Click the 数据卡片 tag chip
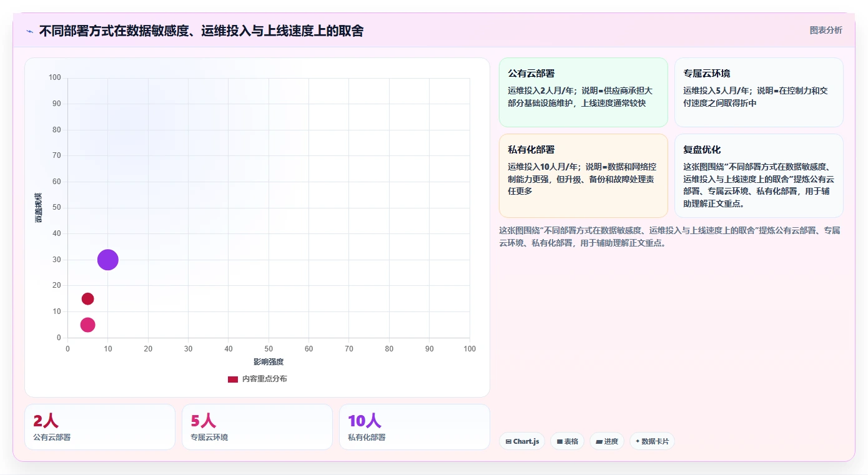 [x=652, y=441]
